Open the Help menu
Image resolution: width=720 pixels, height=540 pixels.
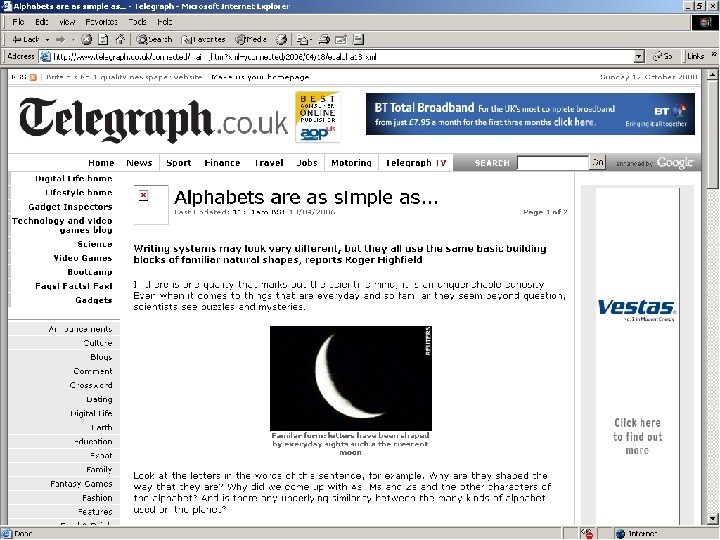pos(165,22)
